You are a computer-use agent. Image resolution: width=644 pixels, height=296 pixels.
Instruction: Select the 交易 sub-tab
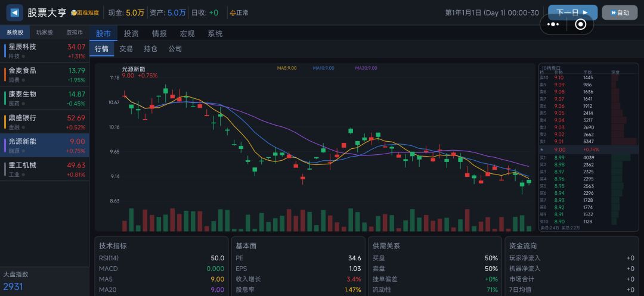[126, 49]
